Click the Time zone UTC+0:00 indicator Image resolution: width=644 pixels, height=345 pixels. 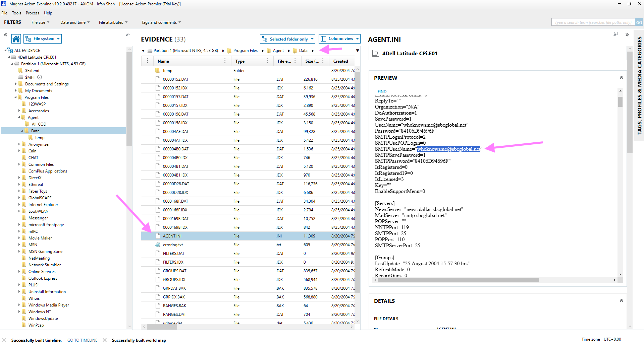click(601, 339)
